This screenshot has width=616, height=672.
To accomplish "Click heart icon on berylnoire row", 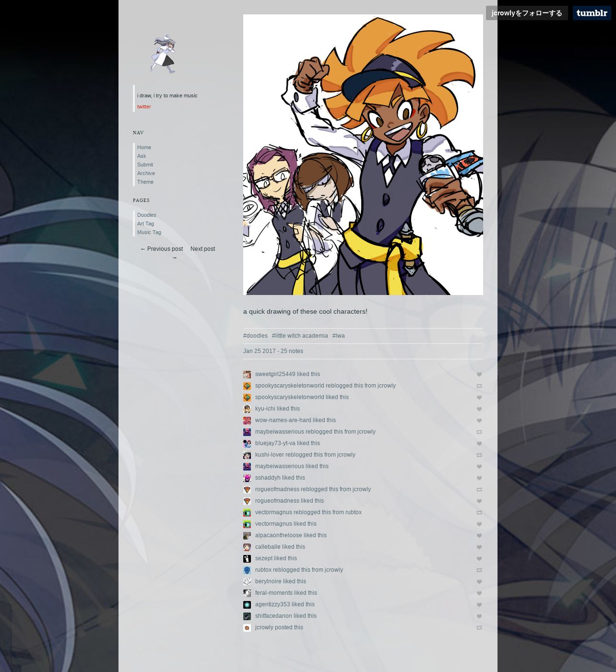I will click(479, 582).
